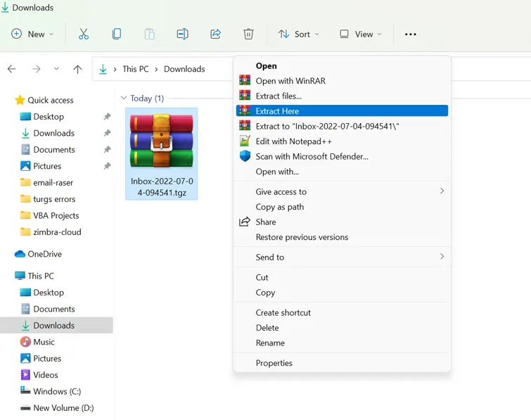
Task: Collapse the Today (1) group
Action: 124,98
